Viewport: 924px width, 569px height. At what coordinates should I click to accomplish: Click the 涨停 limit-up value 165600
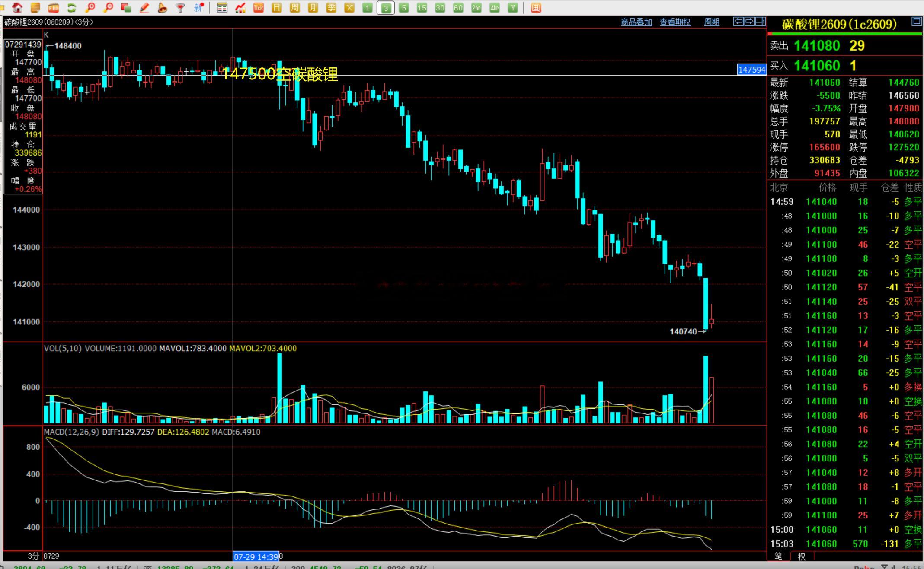tap(825, 147)
